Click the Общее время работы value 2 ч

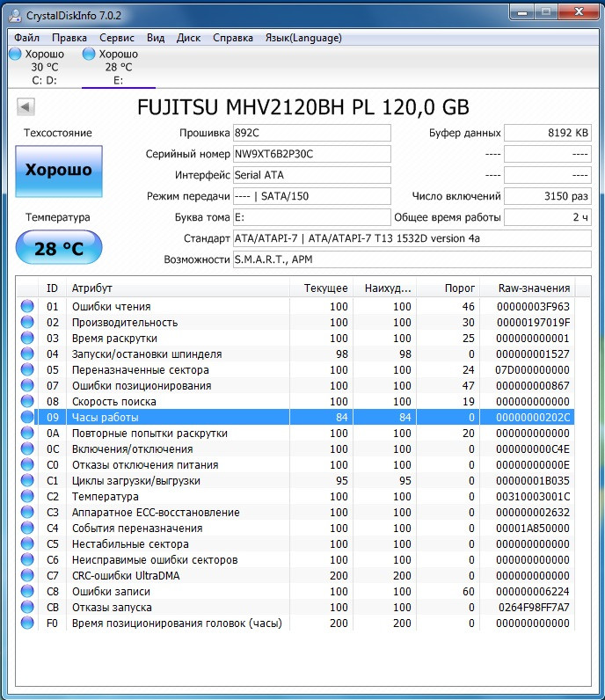click(548, 217)
